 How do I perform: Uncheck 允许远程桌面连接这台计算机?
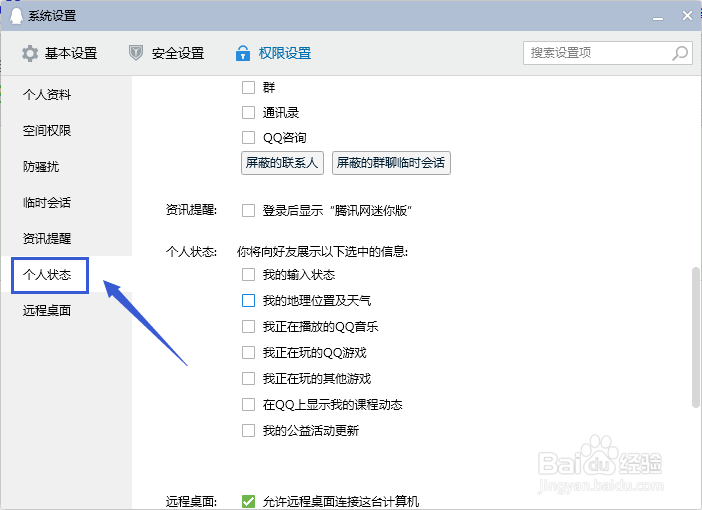pyautogui.click(x=248, y=501)
